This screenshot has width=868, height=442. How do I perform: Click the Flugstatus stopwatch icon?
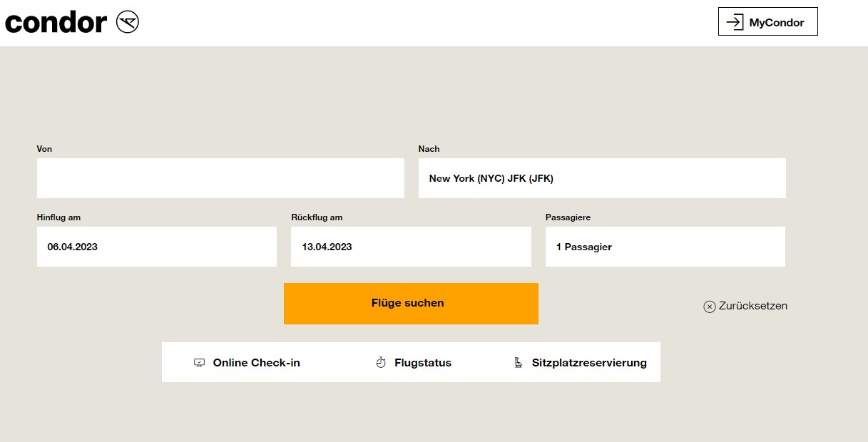[380, 362]
